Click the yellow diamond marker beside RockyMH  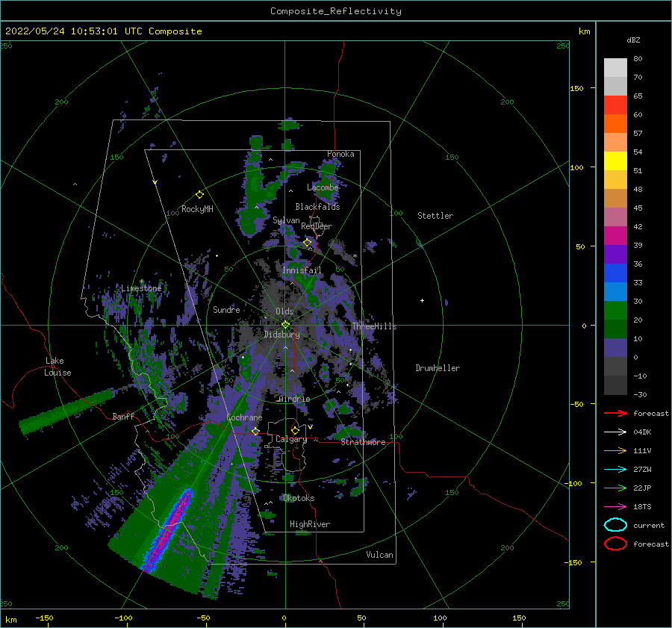click(x=199, y=195)
